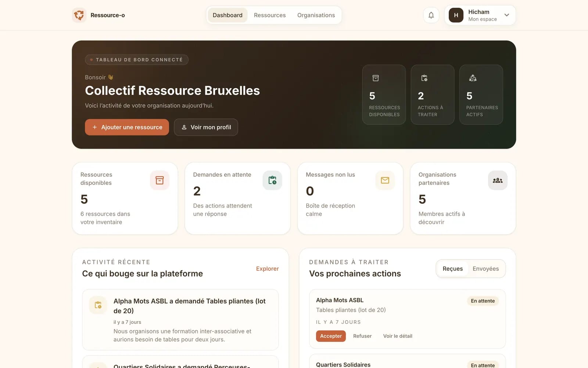Click the Demandes en attente card label

(222, 175)
